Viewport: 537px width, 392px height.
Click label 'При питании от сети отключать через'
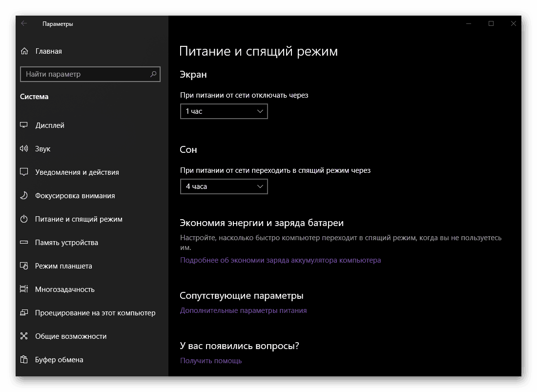coord(244,95)
